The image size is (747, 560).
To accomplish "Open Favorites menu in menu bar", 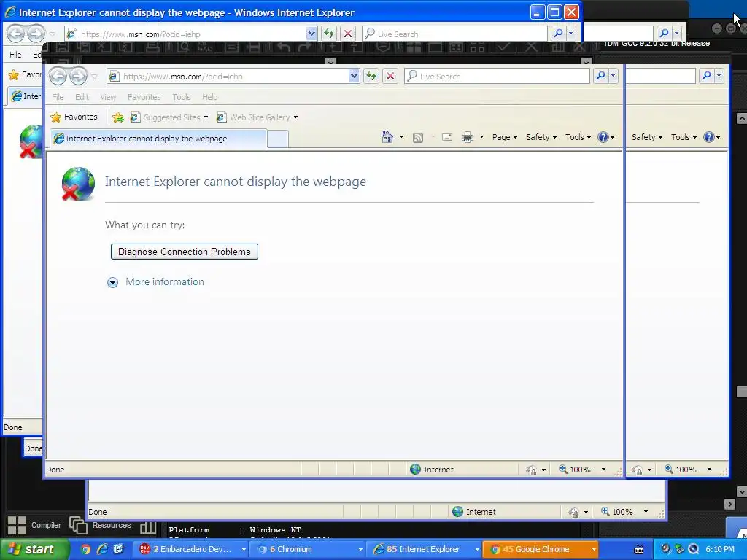I will (x=144, y=97).
